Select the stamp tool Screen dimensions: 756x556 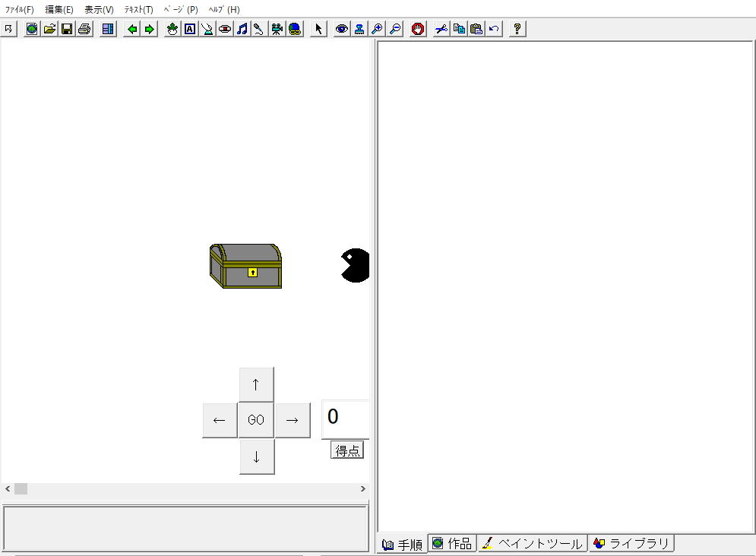click(x=359, y=29)
